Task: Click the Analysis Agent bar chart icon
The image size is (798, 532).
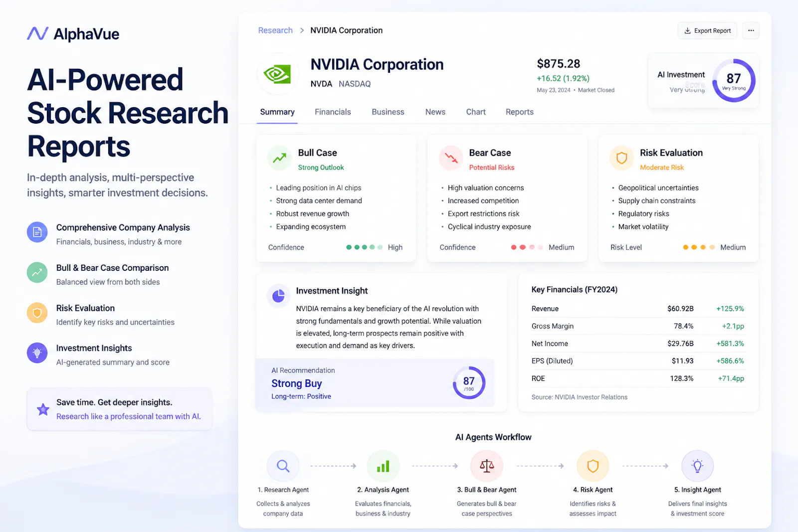Action: [x=383, y=466]
